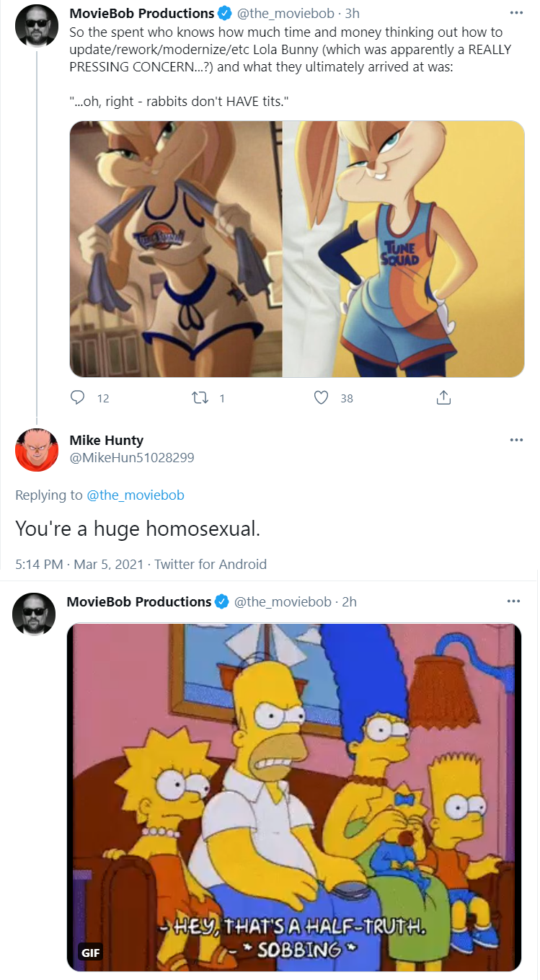This screenshot has width=540, height=980.
Task: Open Mike Hunty's red profile avatar
Action: click(36, 450)
